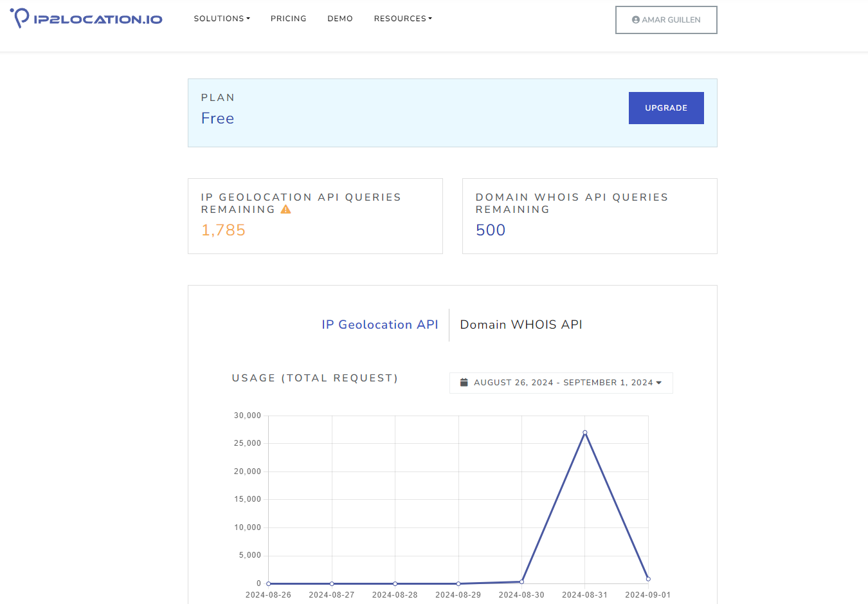Click the 2024-08-26 chart data point

coord(268,583)
